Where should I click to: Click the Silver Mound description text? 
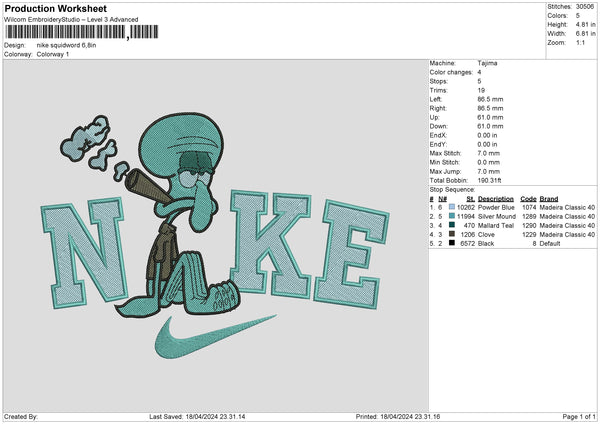[x=497, y=217]
